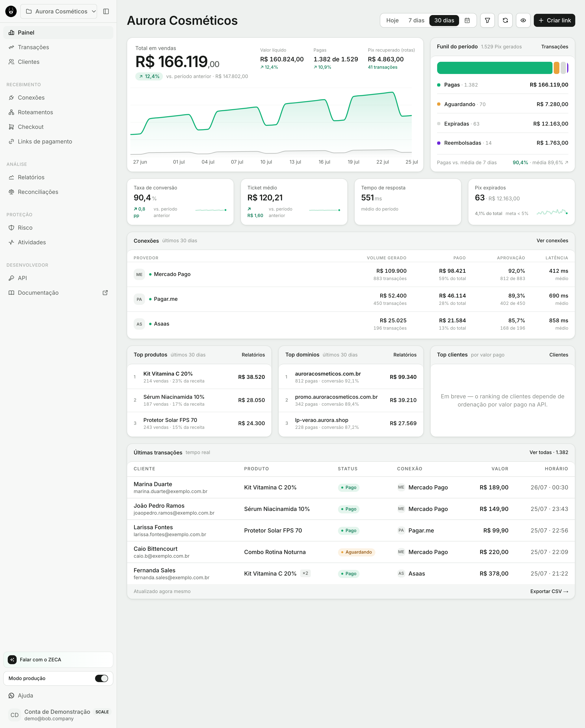585x728 pixels.
Task: Open Clientes link in Top clientes
Action: tap(559, 354)
